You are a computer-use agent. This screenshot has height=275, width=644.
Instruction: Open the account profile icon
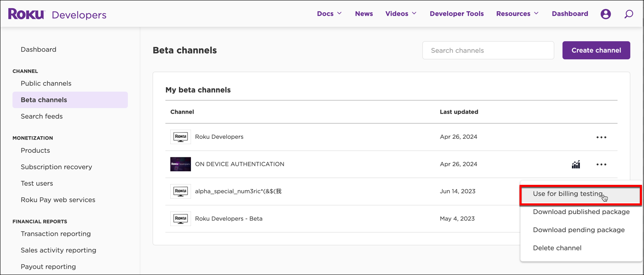(605, 14)
